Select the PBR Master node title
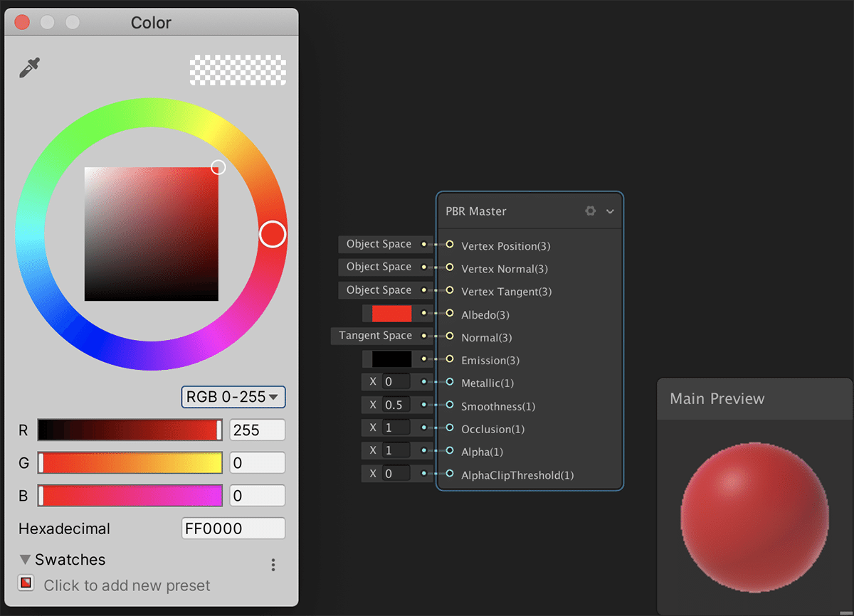The height and width of the screenshot is (616, 854). point(476,211)
